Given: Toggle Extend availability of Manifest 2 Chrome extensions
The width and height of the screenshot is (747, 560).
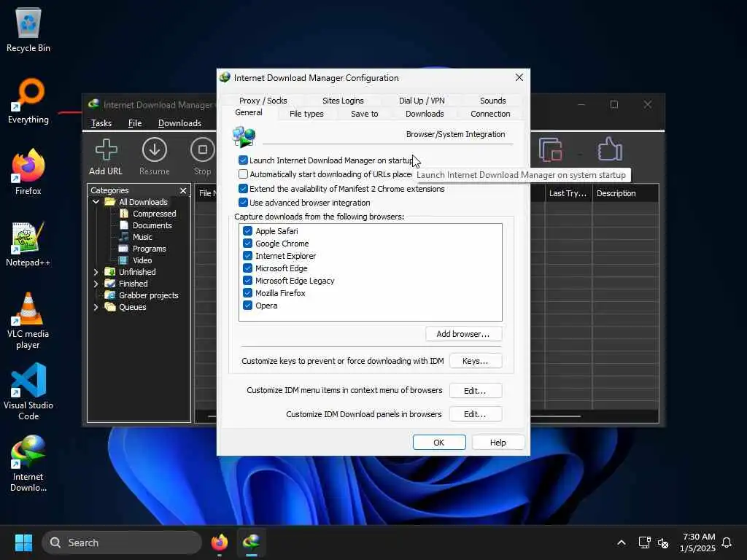Looking at the screenshot, I should pos(243,189).
